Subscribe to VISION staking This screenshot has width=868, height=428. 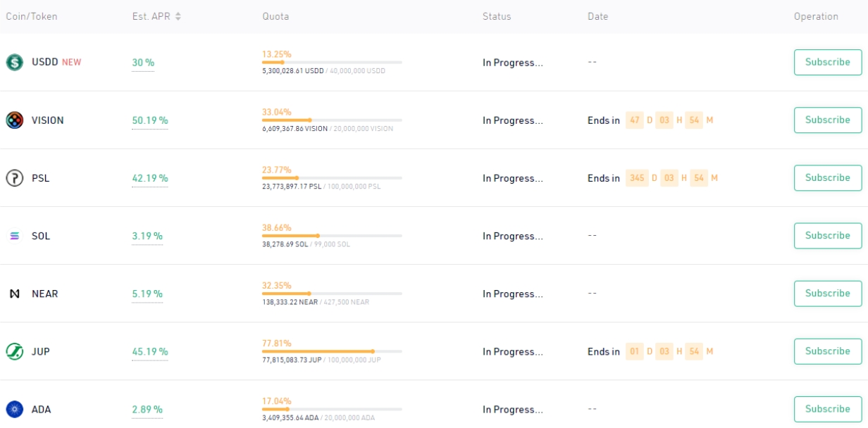click(x=828, y=119)
